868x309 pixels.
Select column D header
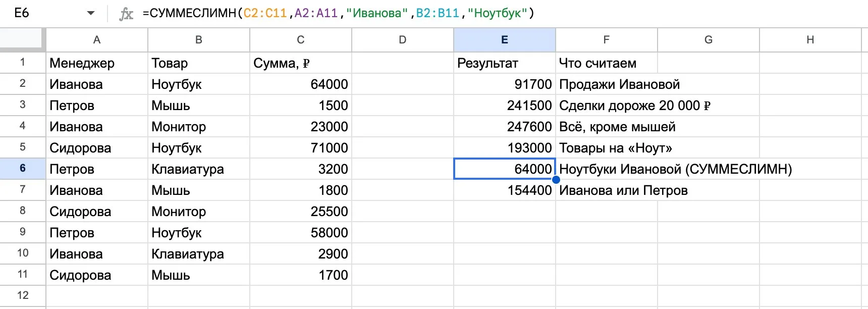(403, 40)
